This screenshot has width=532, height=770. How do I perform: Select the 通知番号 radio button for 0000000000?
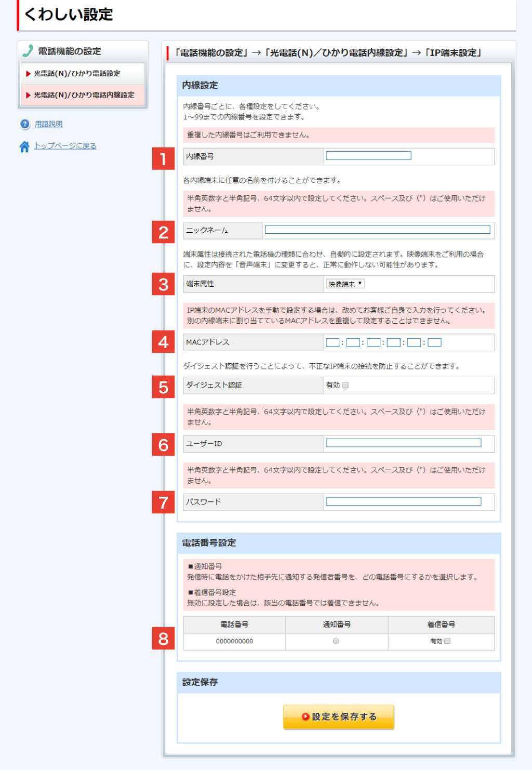336,641
